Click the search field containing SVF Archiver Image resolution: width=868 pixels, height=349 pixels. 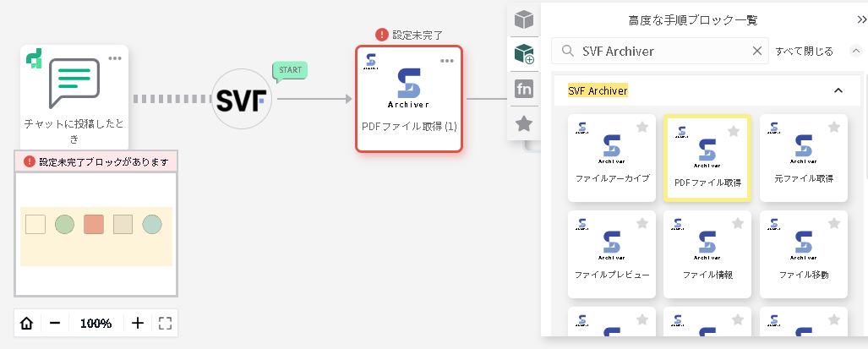pyautogui.click(x=659, y=51)
